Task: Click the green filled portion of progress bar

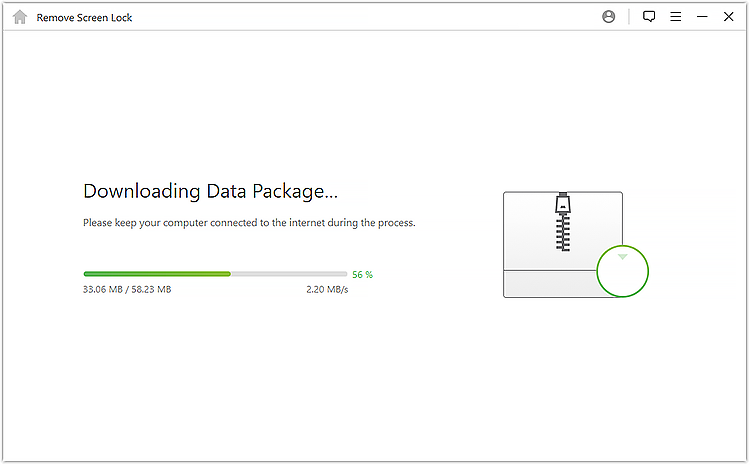Action: (x=157, y=274)
